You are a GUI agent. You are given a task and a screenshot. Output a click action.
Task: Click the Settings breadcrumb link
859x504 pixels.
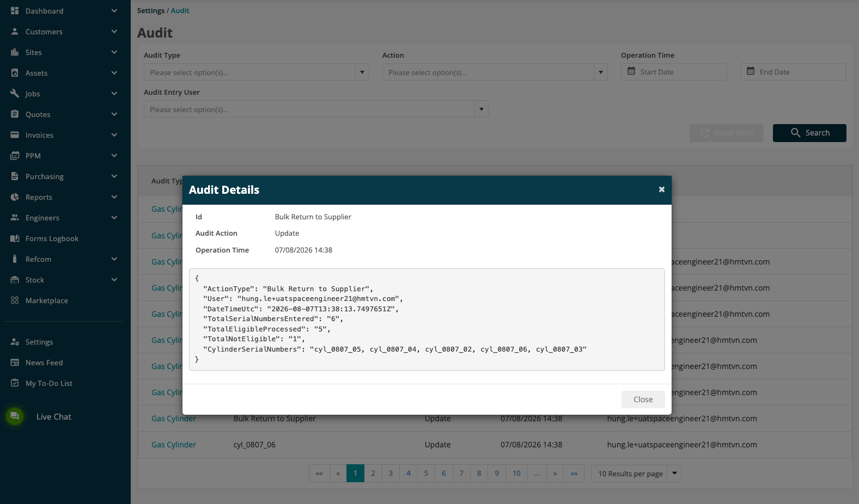tap(151, 10)
